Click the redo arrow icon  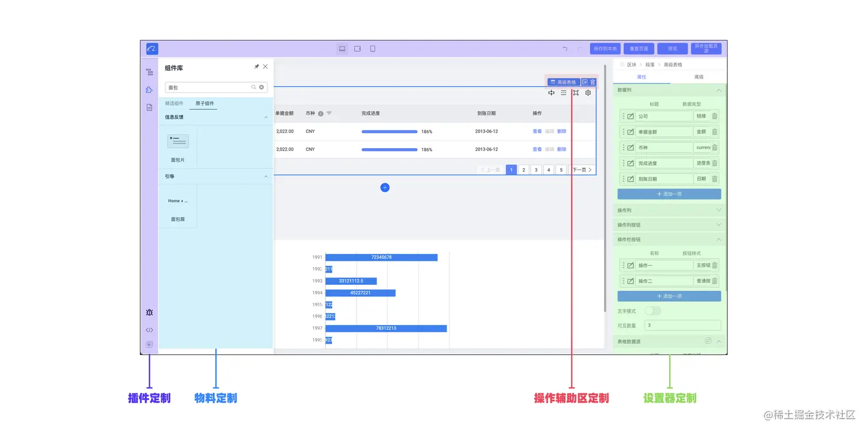[579, 49]
